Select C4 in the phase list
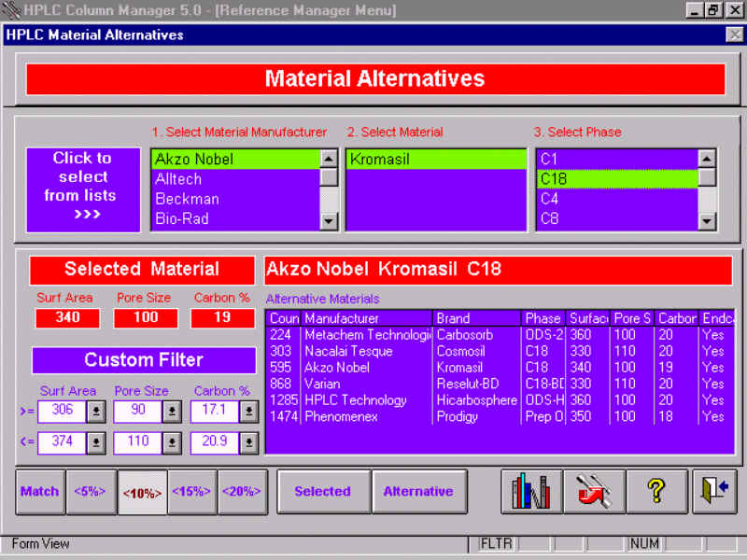This screenshot has height=560, width=747. coord(617,199)
